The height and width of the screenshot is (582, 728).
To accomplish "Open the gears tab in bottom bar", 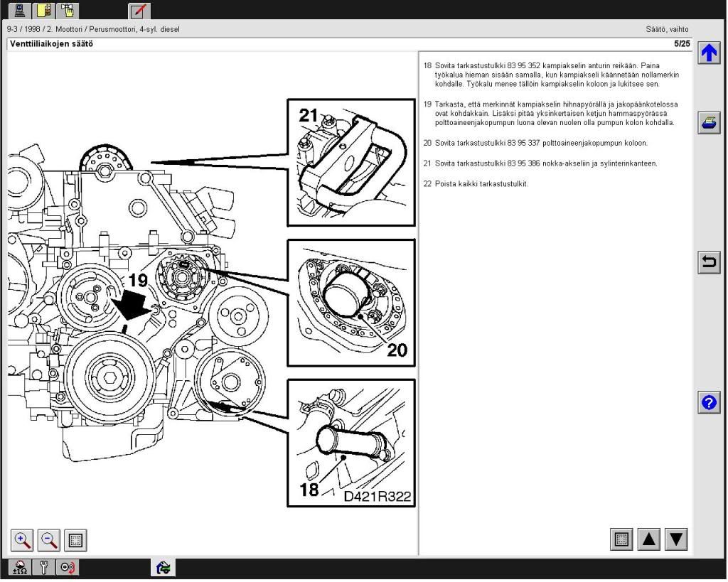I will (x=68, y=568).
